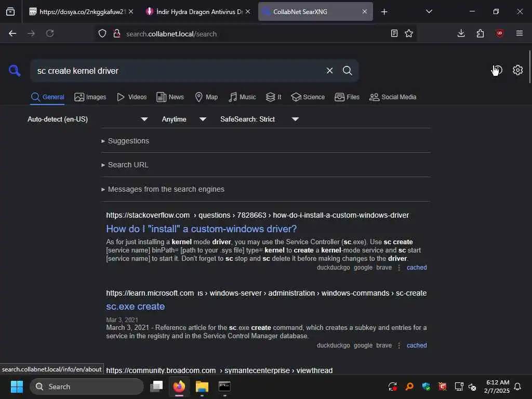The image size is (532, 399).
Task: Reload the current page
Action: [x=50, y=33]
